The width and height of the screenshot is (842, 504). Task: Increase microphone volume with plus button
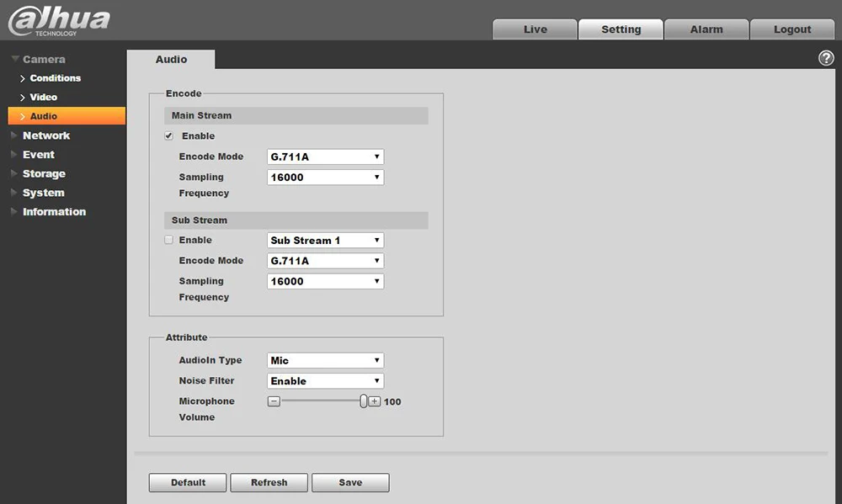[x=375, y=401]
